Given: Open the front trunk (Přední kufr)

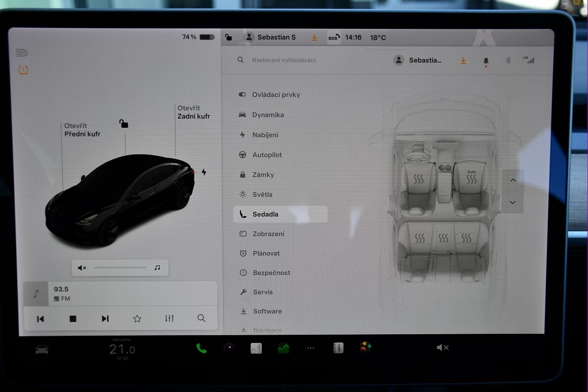Looking at the screenshot, I should tap(82, 130).
